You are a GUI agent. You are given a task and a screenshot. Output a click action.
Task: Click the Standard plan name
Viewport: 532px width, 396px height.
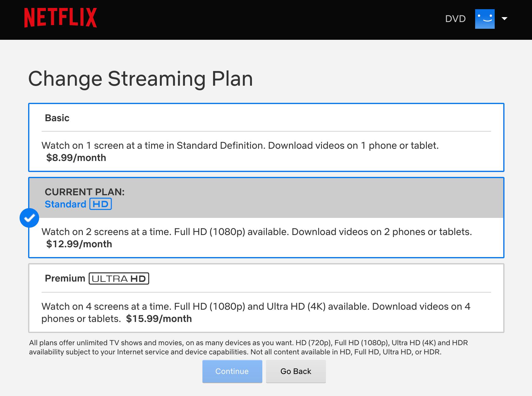click(65, 204)
